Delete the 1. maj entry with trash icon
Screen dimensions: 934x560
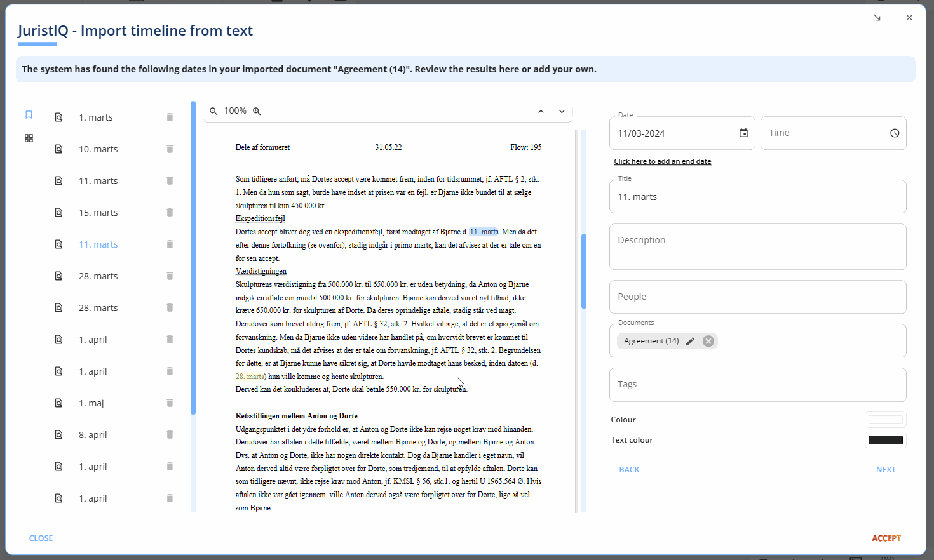[x=170, y=403]
